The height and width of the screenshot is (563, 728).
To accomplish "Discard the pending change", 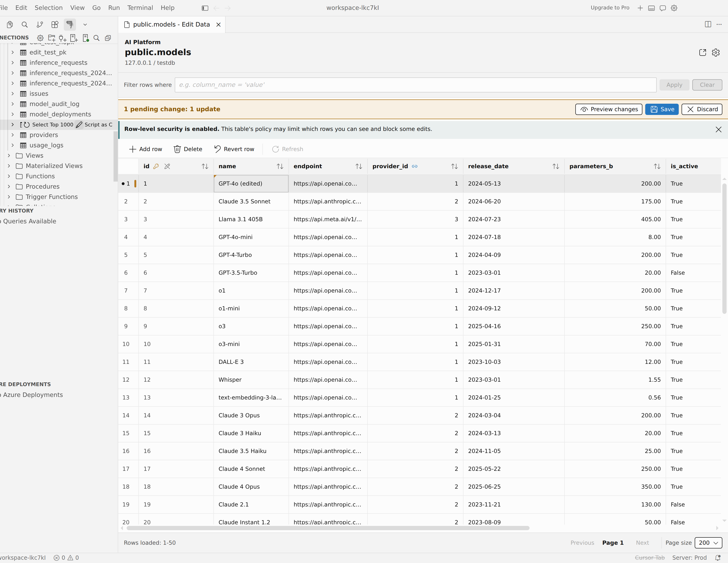I will point(702,109).
